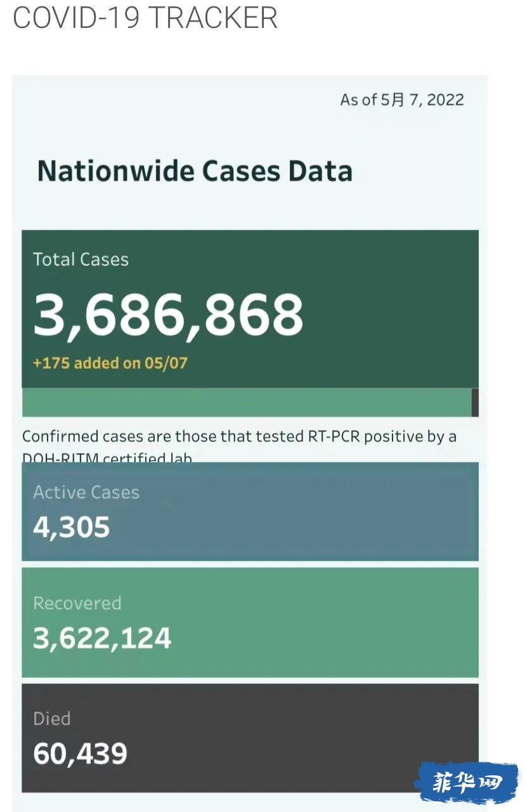This screenshot has height=812, width=525.
Task: Click the 3,622,124 recovered number
Action: (102, 638)
